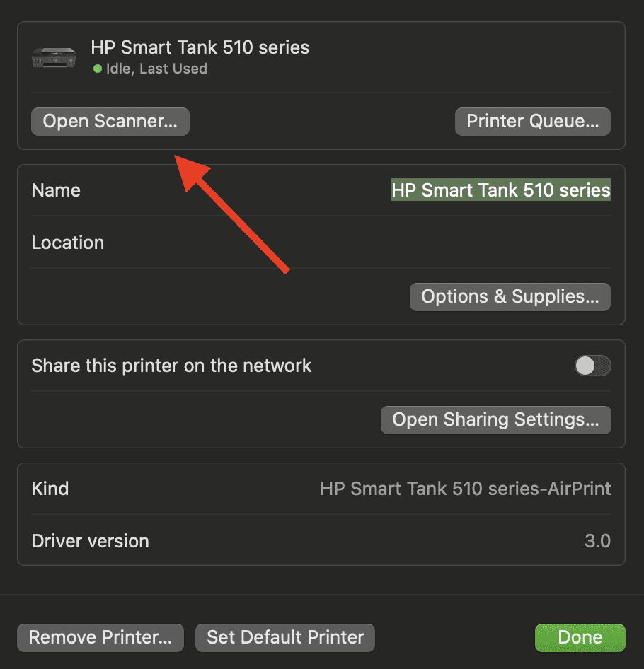The height and width of the screenshot is (669, 644).
Task: Click the driver version value 3.0
Action: click(597, 541)
